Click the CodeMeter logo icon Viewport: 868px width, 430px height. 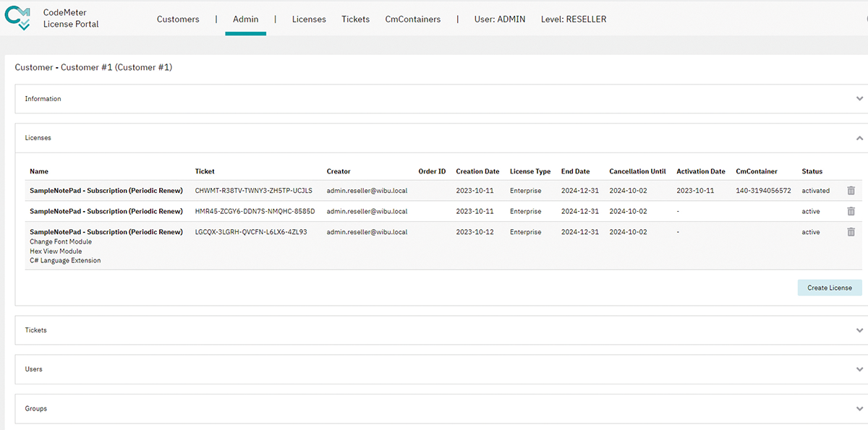click(18, 18)
